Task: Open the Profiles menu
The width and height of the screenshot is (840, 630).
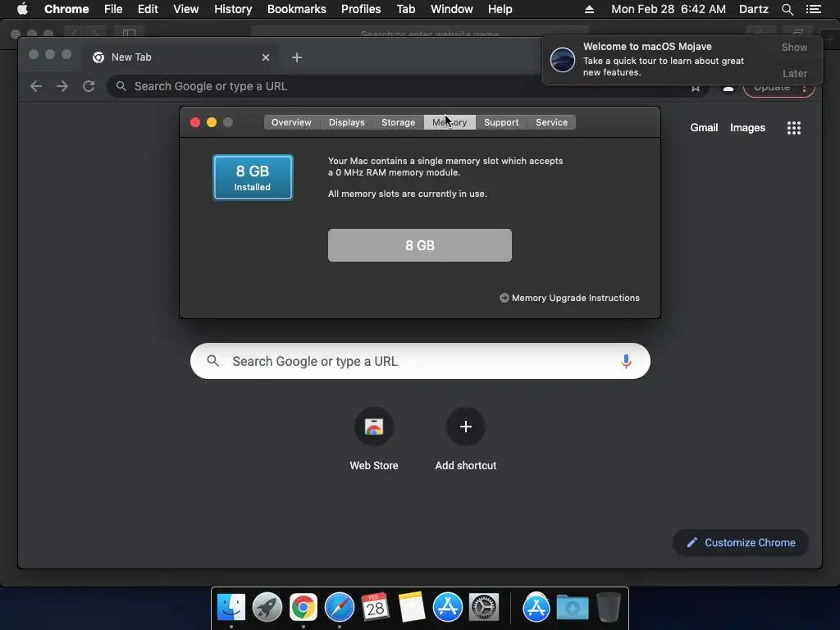Action: pyautogui.click(x=361, y=9)
